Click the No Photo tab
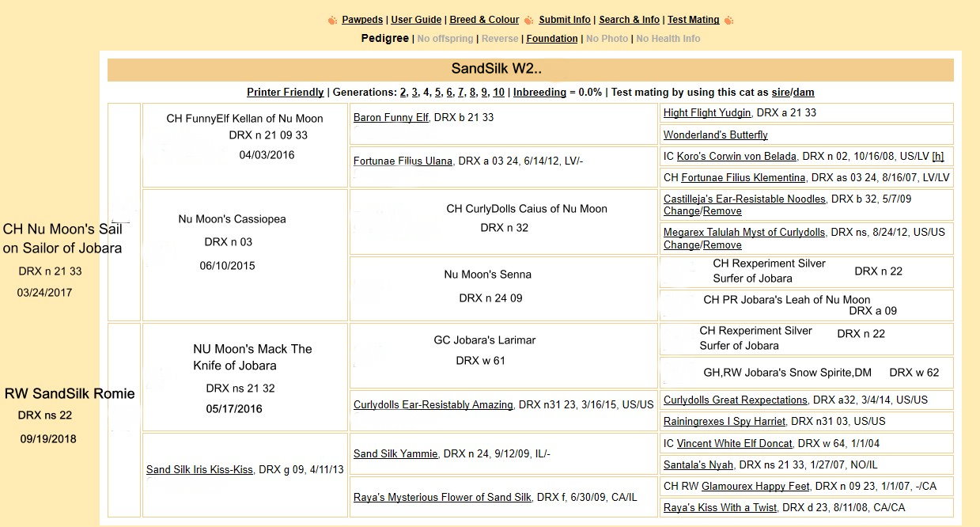Image resolution: width=980 pixels, height=527 pixels. tap(607, 39)
